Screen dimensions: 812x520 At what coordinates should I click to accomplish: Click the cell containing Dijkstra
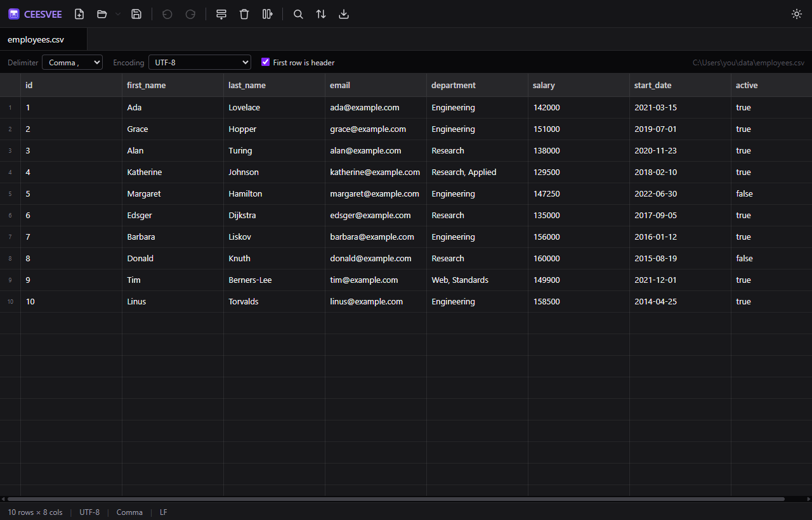click(x=274, y=216)
